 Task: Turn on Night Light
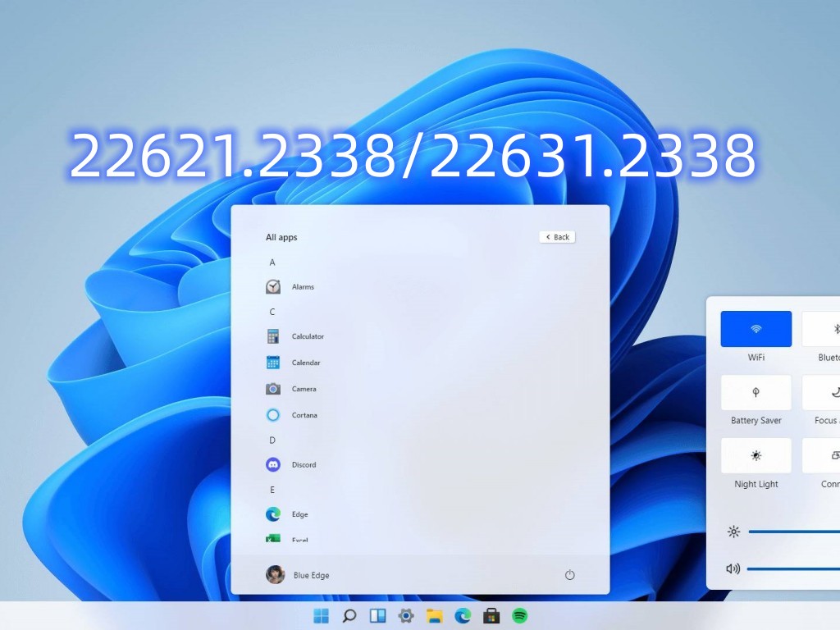[x=756, y=455]
